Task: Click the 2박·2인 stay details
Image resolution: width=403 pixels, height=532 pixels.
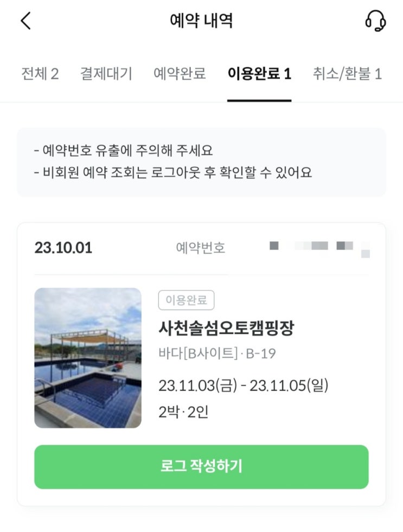Action: tap(183, 412)
